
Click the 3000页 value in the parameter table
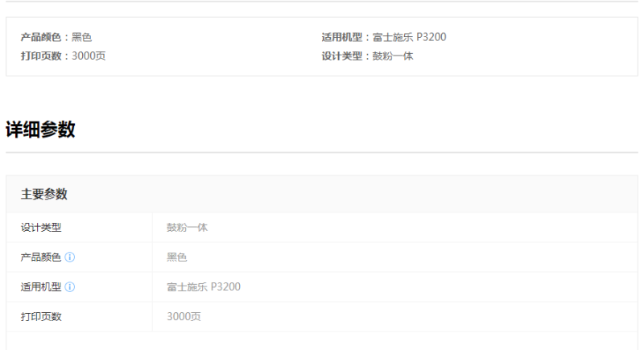click(184, 316)
